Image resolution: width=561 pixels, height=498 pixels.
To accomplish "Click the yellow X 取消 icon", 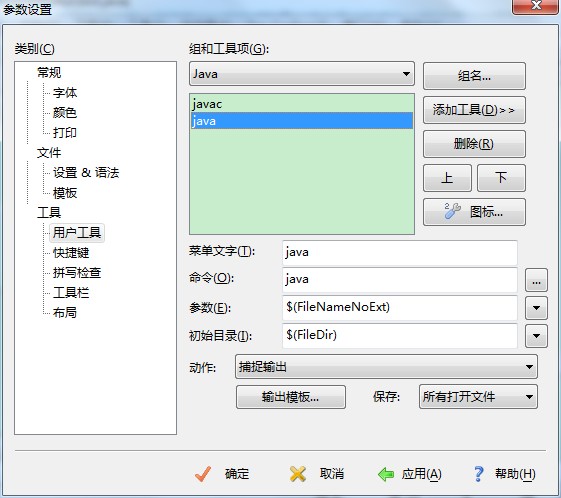I will click(298, 474).
